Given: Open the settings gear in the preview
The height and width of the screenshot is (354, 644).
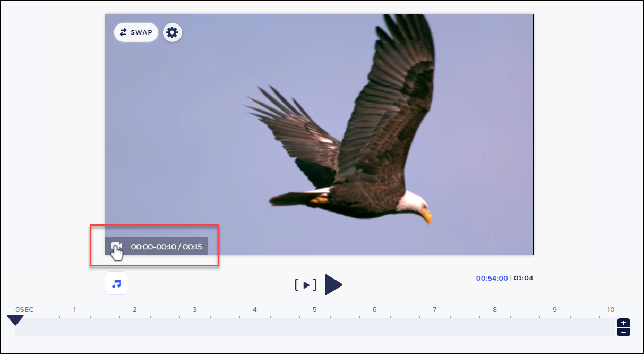Looking at the screenshot, I should click(x=172, y=32).
